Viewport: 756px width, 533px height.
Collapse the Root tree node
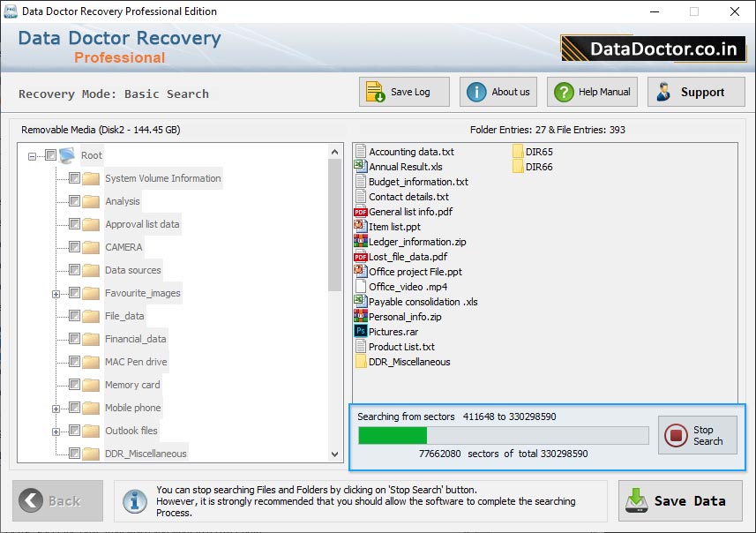pos(33,156)
